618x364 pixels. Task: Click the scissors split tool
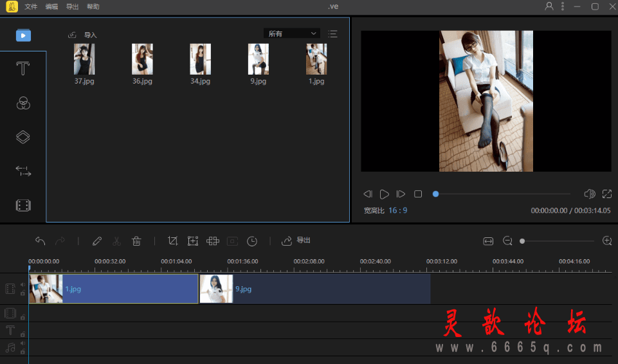click(116, 241)
